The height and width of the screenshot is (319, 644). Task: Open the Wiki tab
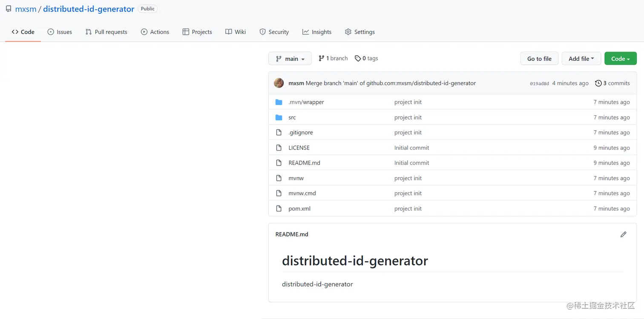(236, 32)
